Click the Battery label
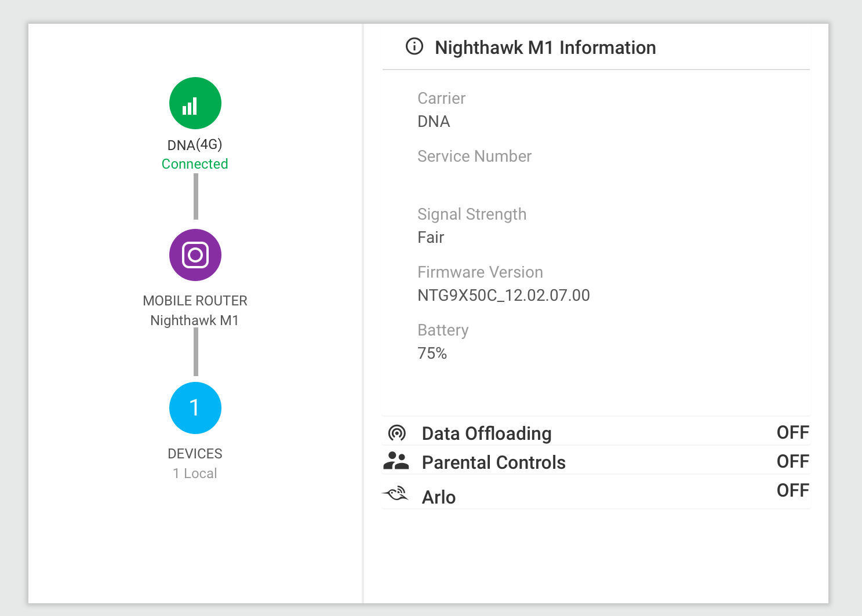862x616 pixels. pos(443,330)
